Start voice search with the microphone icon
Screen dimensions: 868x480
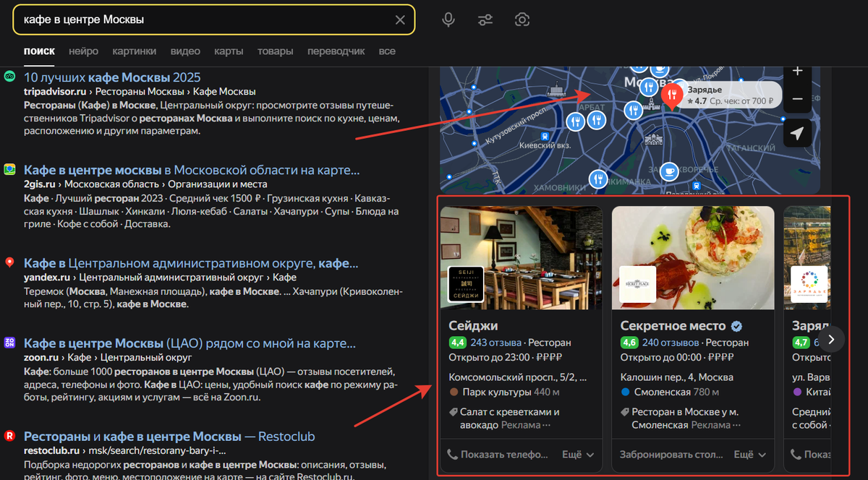pos(448,20)
